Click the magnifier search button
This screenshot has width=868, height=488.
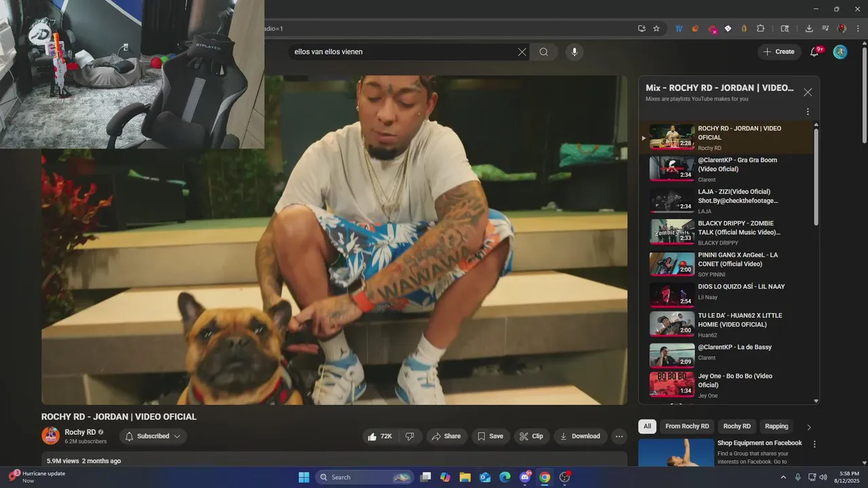(544, 52)
